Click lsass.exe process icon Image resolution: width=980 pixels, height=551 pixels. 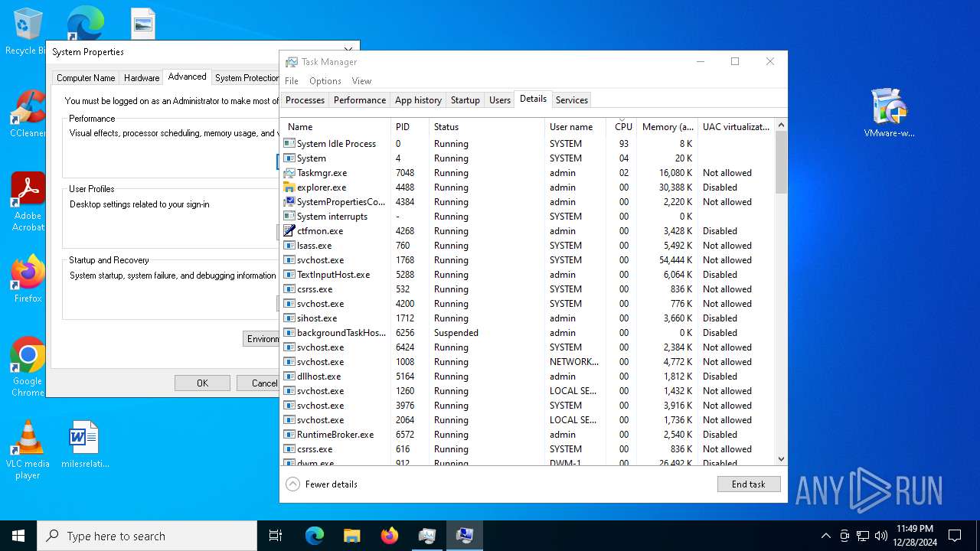click(289, 246)
